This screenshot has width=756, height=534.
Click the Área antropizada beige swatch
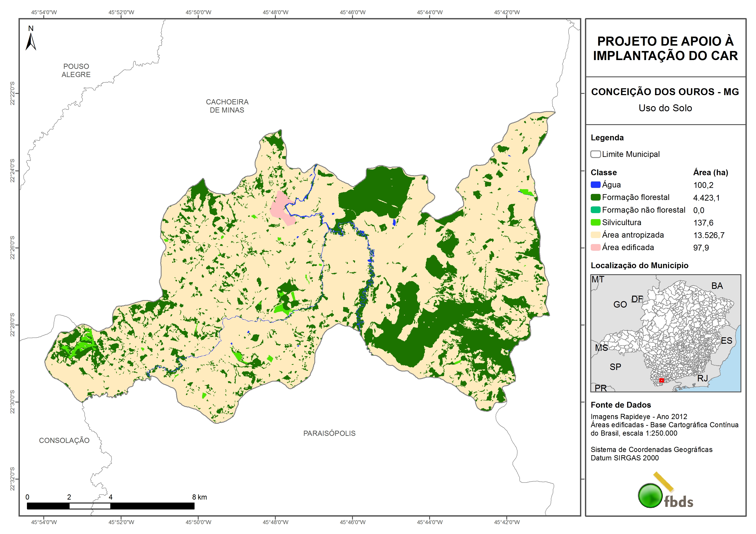tap(595, 235)
